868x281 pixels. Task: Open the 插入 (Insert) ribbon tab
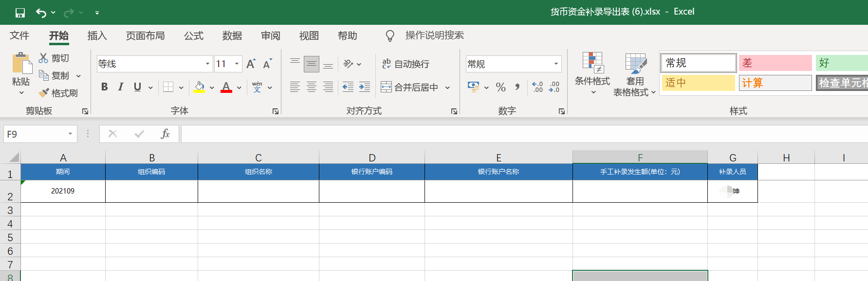coord(97,35)
